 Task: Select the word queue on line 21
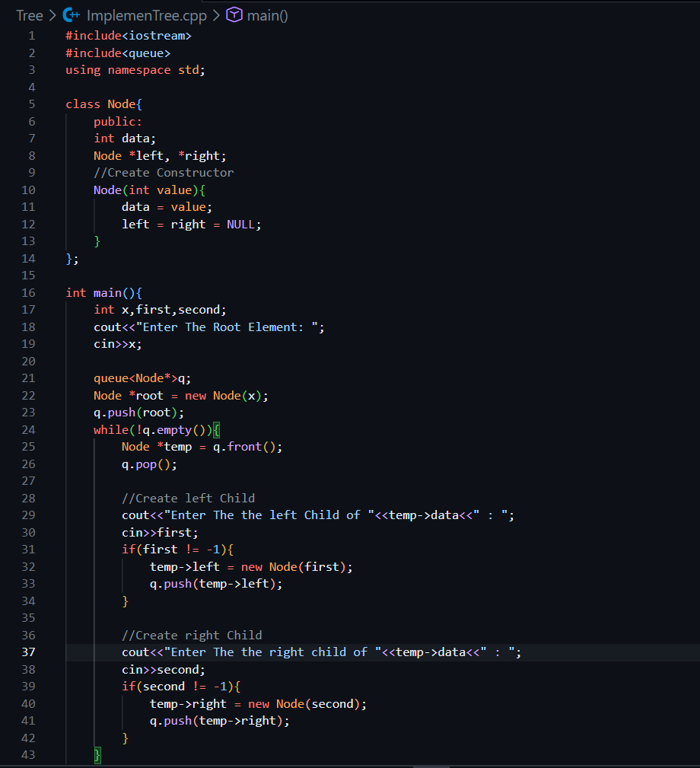[110, 378]
